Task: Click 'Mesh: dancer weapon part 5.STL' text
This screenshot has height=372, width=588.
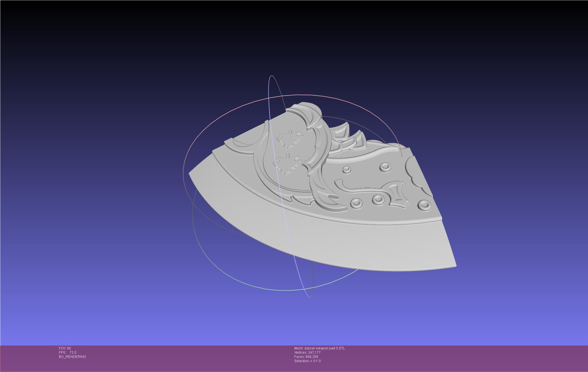Action: [320, 348]
